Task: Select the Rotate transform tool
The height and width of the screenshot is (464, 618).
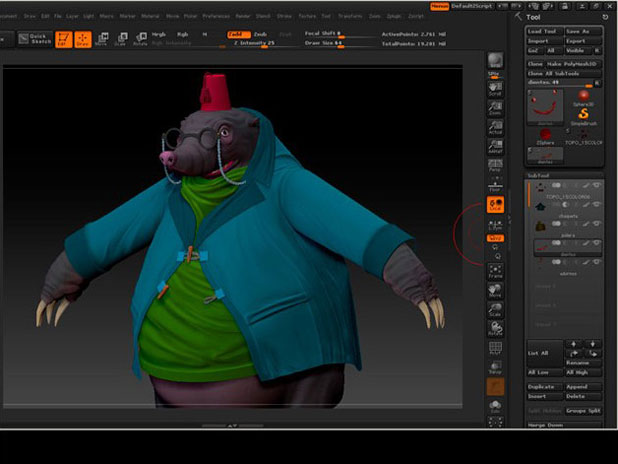Action: tap(139, 39)
